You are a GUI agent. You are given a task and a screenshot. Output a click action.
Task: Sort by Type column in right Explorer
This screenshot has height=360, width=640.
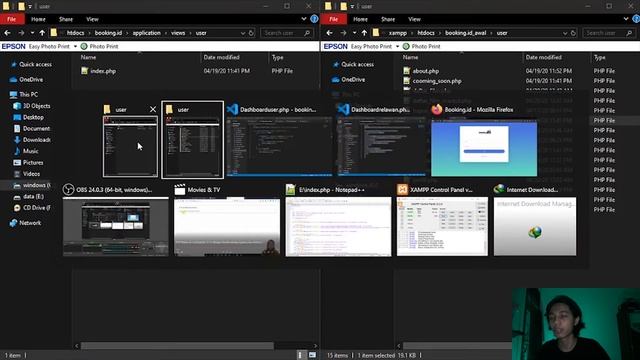click(x=600, y=57)
